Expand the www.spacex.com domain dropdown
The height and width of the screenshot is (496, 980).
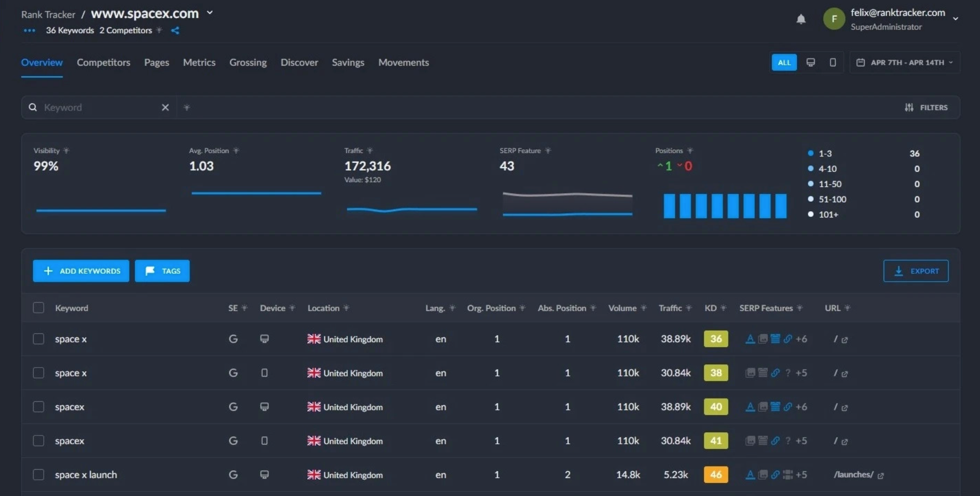(209, 13)
